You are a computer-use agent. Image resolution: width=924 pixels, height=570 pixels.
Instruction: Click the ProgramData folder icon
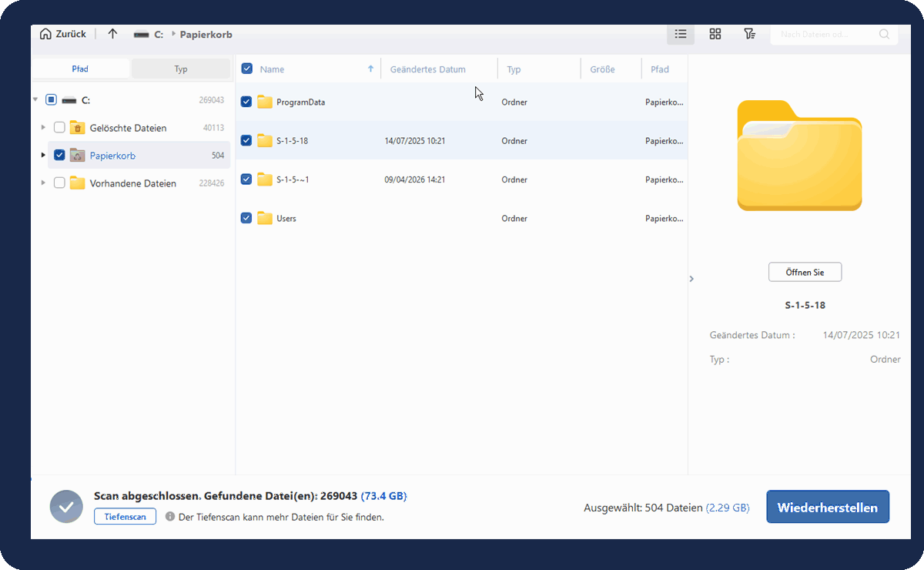pos(265,102)
